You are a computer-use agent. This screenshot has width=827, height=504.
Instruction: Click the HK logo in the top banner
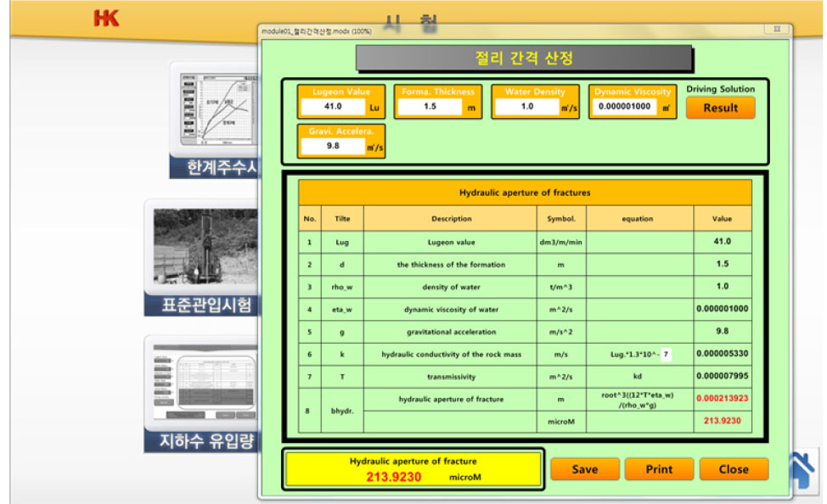click(x=106, y=19)
